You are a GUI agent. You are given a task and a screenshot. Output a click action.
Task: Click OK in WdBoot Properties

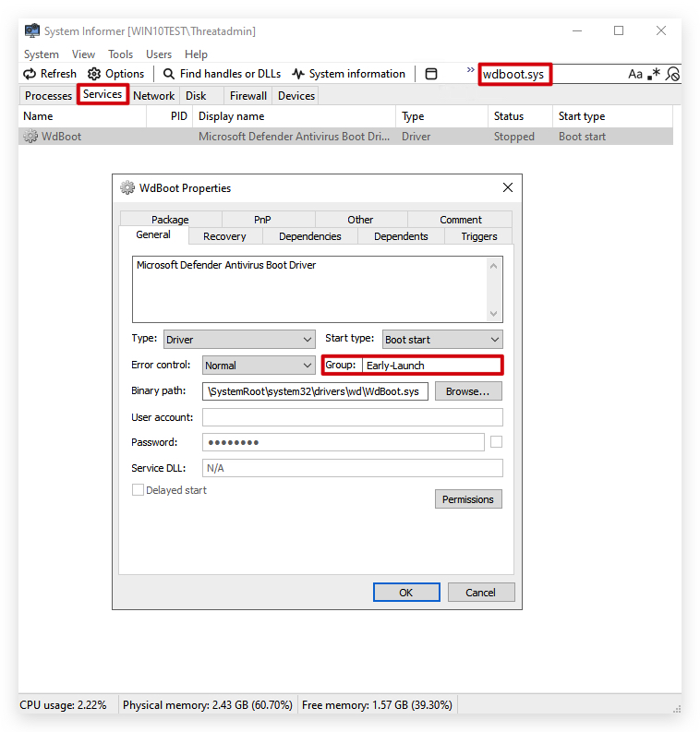point(406,593)
